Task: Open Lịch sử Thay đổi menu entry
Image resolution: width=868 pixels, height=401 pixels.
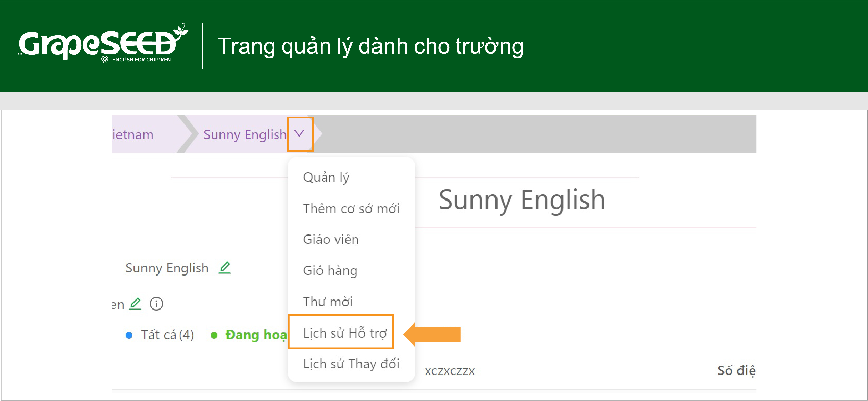Action: tap(351, 364)
